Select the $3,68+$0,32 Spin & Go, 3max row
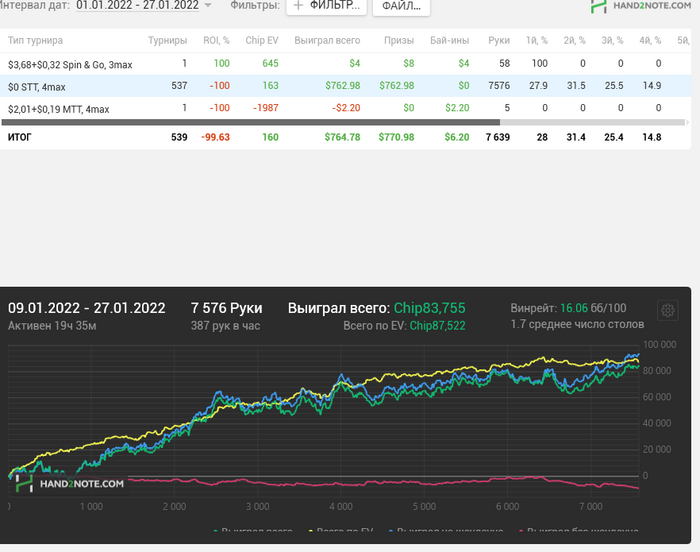This screenshot has width=700, height=552. 346,64
